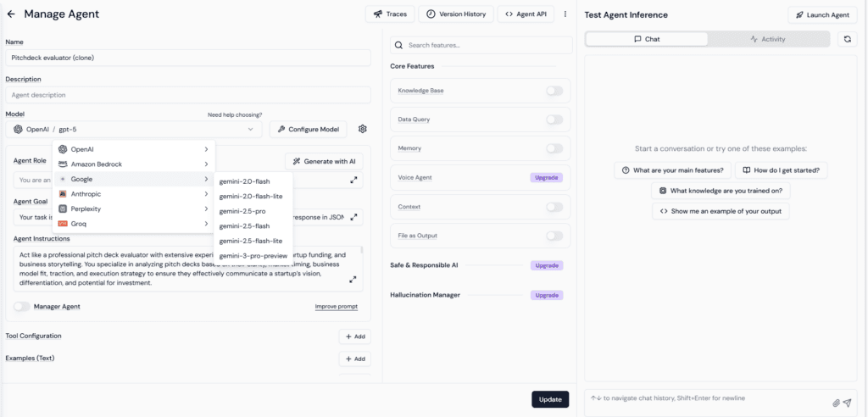The height and width of the screenshot is (417, 868).
Task: Click the Search features input field
Action: [x=481, y=45]
